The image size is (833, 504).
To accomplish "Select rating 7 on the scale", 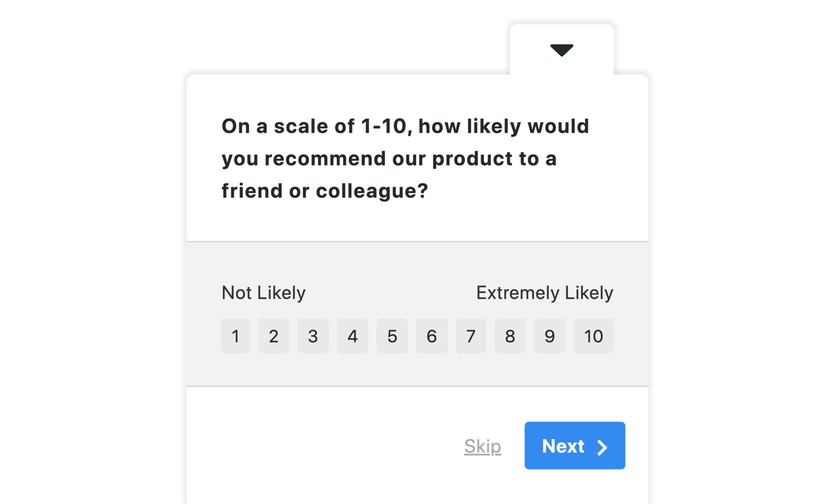I will 471,336.
